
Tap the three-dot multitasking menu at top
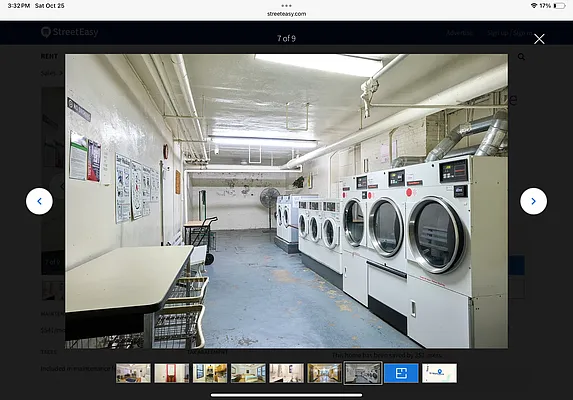286,5
